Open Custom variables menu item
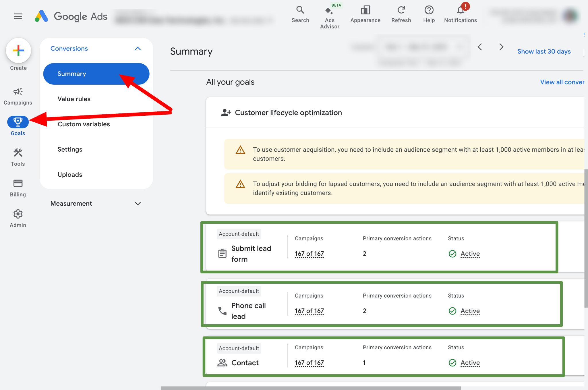Screen dimensions: 588x390 click(x=84, y=124)
